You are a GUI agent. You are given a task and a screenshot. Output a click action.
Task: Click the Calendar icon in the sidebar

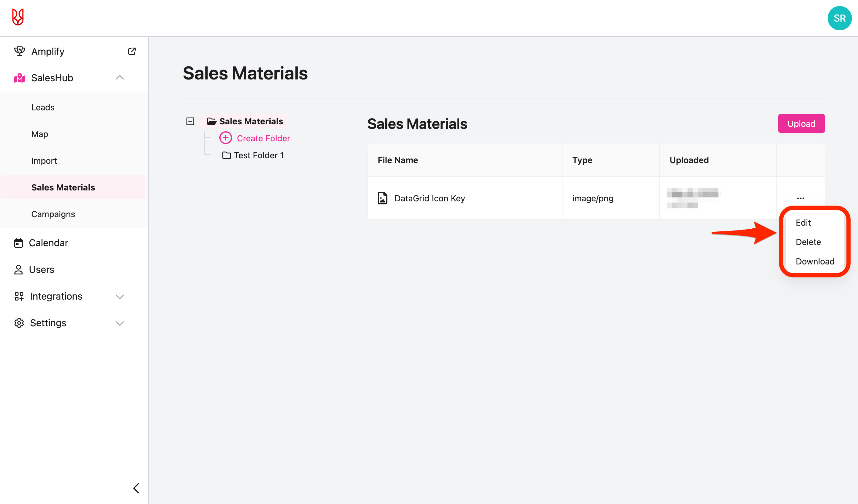19,243
